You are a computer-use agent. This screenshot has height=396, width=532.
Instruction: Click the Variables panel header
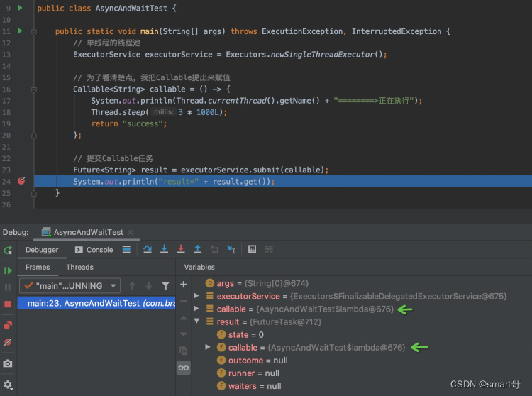(x=199, y=267)
